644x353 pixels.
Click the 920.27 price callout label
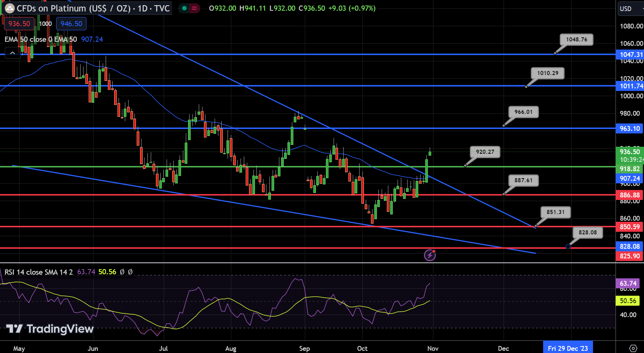[484, 152]
